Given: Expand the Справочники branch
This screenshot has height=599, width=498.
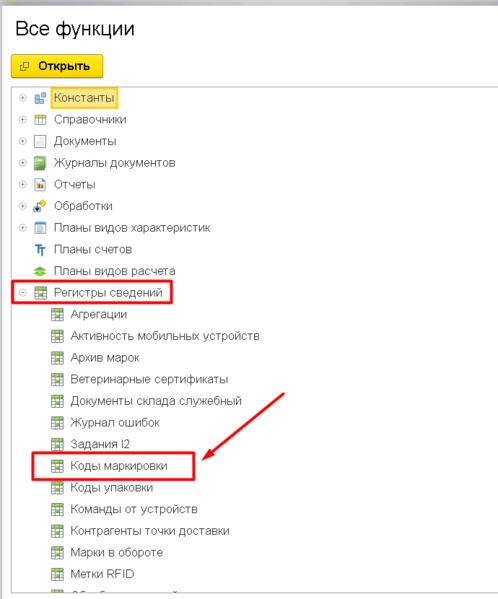Looking at the screenshot, I should click(x=23, y=120).
